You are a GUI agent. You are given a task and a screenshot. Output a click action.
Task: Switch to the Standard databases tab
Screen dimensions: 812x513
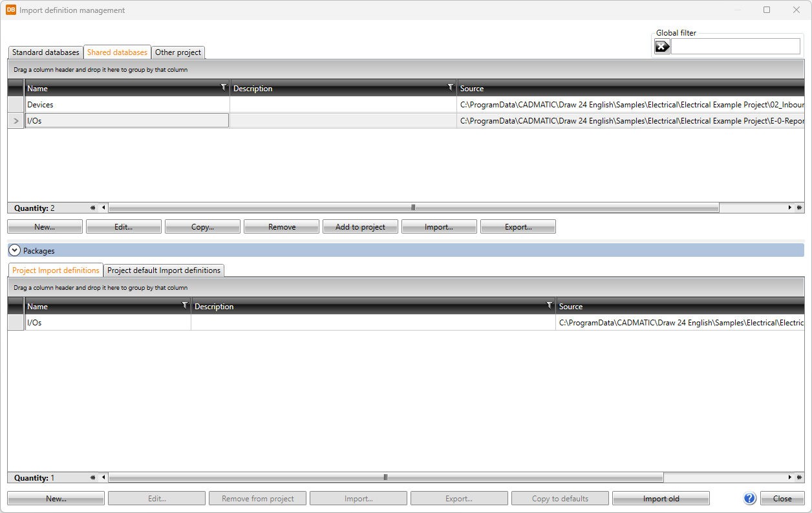click(45, 52)
